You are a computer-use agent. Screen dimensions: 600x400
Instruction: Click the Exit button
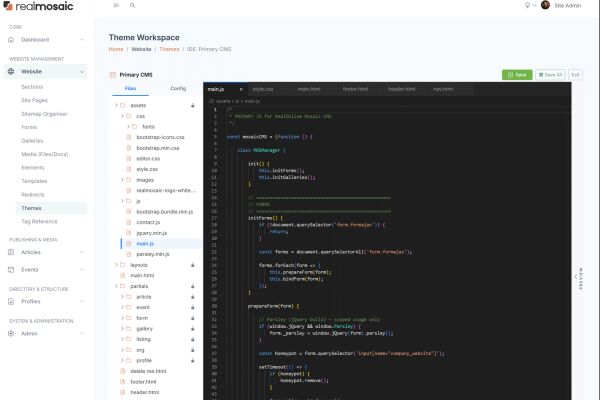pos(576,75)
